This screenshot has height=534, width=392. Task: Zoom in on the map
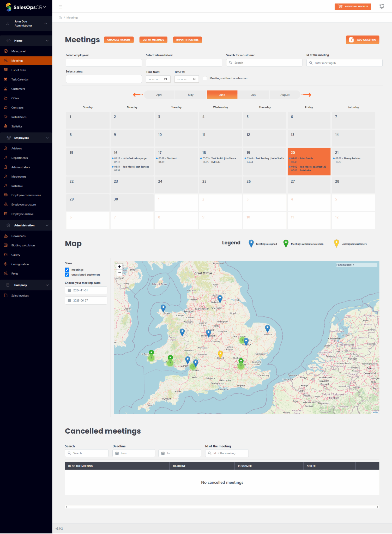(119, 266)
